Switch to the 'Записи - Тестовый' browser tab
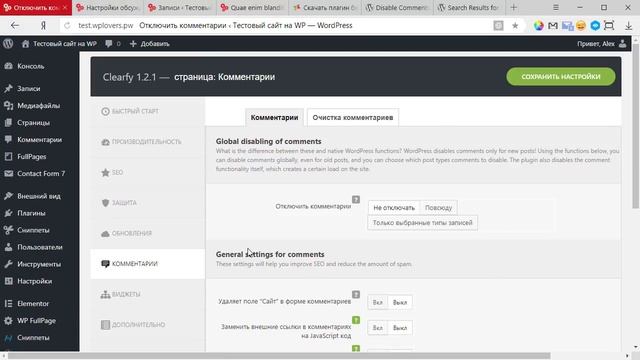This screenshot has width=640, height=360. [x=180, y=7]
